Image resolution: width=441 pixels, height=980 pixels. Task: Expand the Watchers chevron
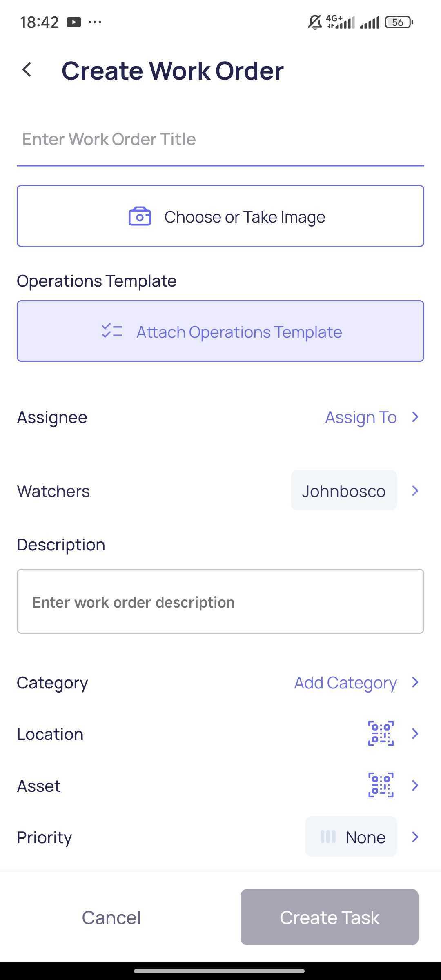click(415, 490)
